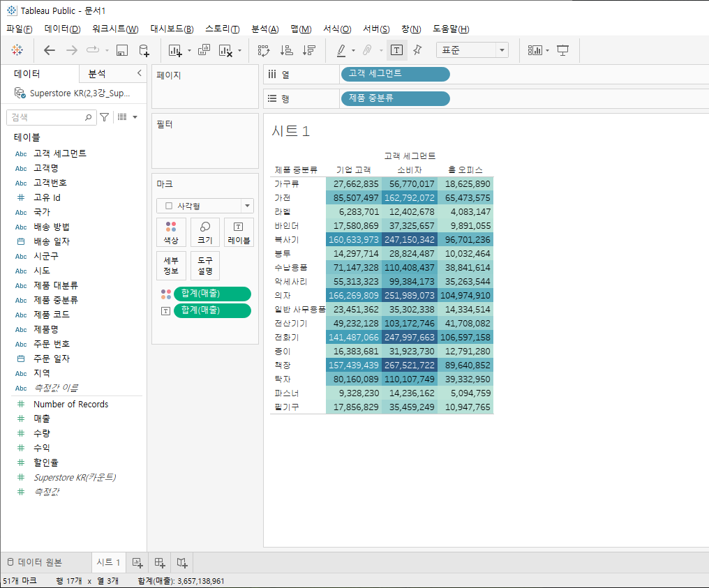
Task: Open New Worksheet dropdown arrow
Action: [189, 51]
